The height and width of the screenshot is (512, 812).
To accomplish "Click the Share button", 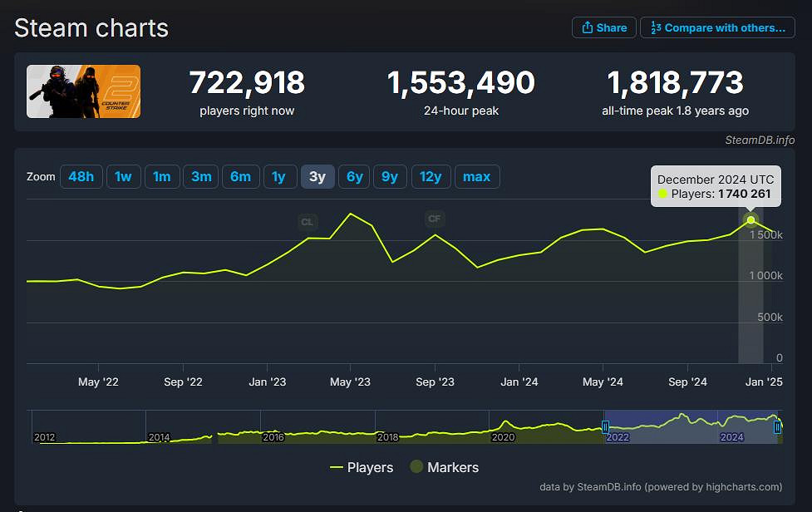I will [x=604, y=27].
